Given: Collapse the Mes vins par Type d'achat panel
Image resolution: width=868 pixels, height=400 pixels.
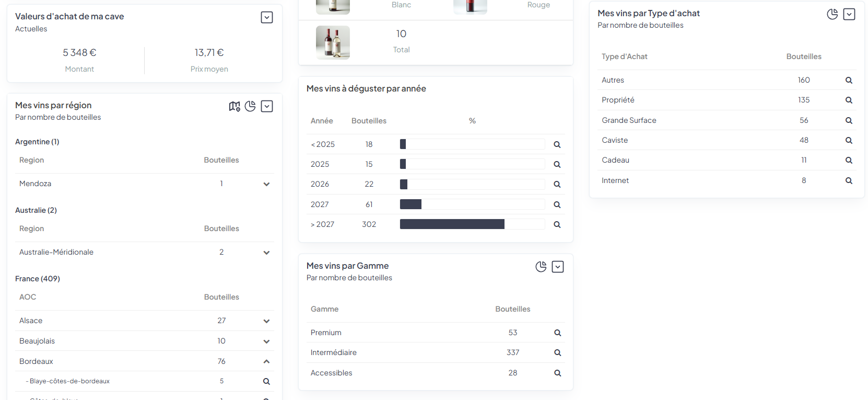Looking at the screenshot, I should tap(849, 14).
